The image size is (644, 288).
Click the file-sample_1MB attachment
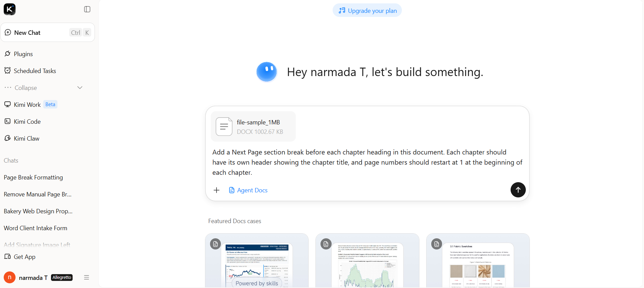(253, 126)
